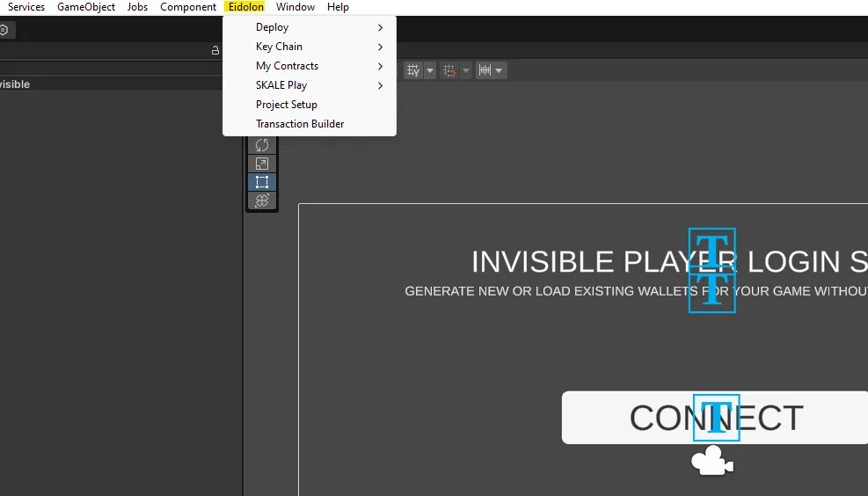Activate the Rect transform tool

[x=262, y=182]
